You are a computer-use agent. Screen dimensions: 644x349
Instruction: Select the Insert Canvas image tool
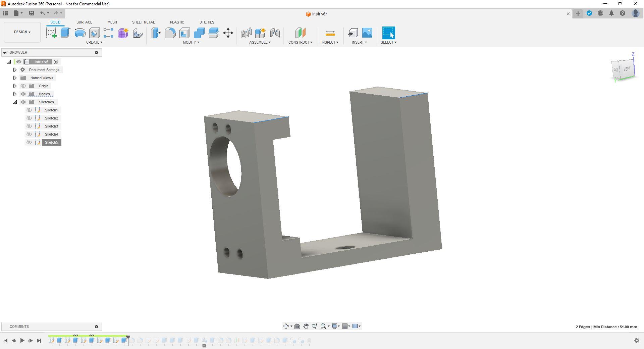click(x=367, y=33)
